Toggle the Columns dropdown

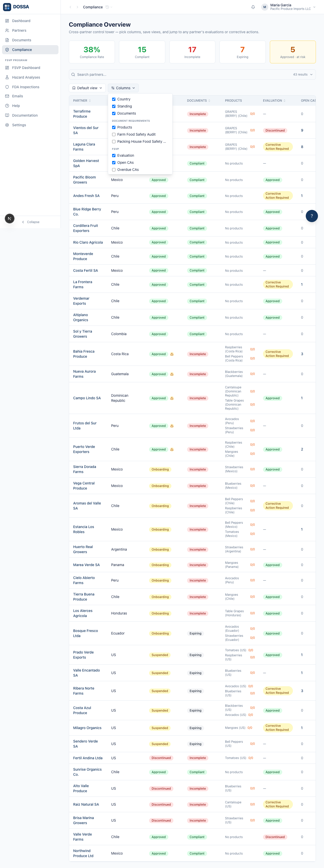click(x=123, y=88)
